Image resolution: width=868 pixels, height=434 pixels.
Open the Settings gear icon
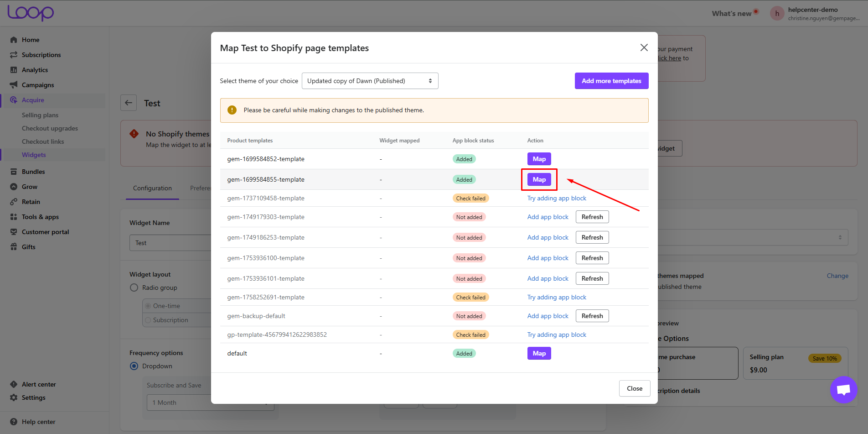coord(14,397)
